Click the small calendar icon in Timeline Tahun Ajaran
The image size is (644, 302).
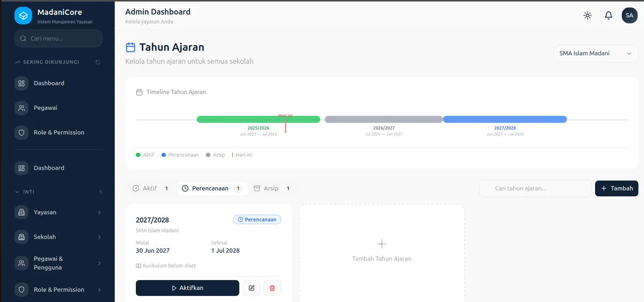pos(140,92)
